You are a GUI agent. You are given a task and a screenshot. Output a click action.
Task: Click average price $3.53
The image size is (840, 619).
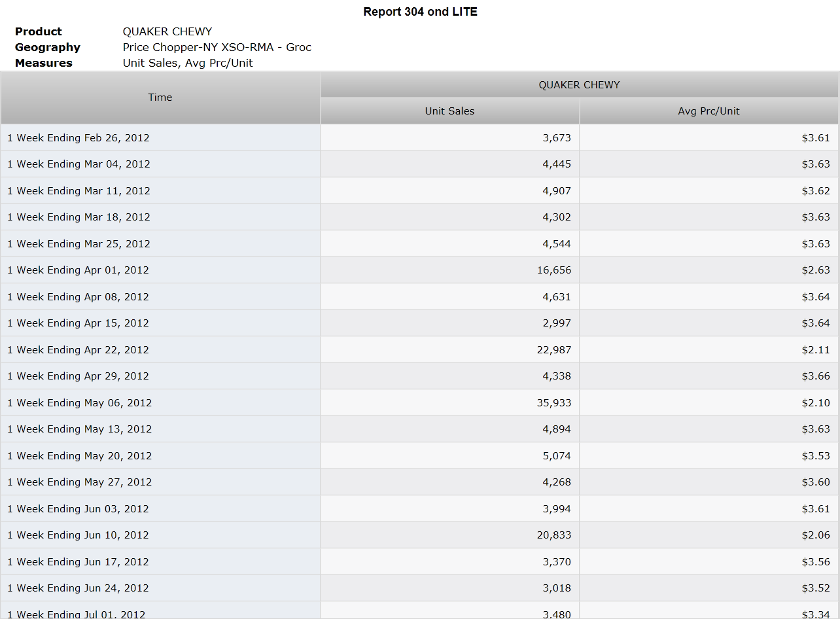[x=816, y=455]
